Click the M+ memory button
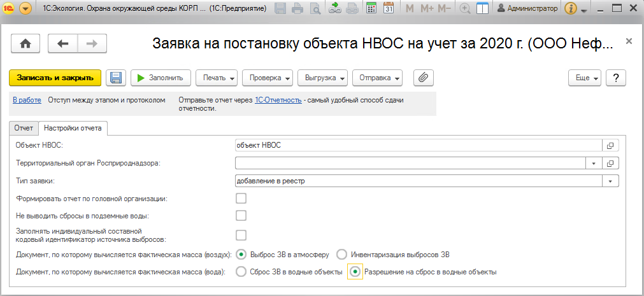 point(427,8)
